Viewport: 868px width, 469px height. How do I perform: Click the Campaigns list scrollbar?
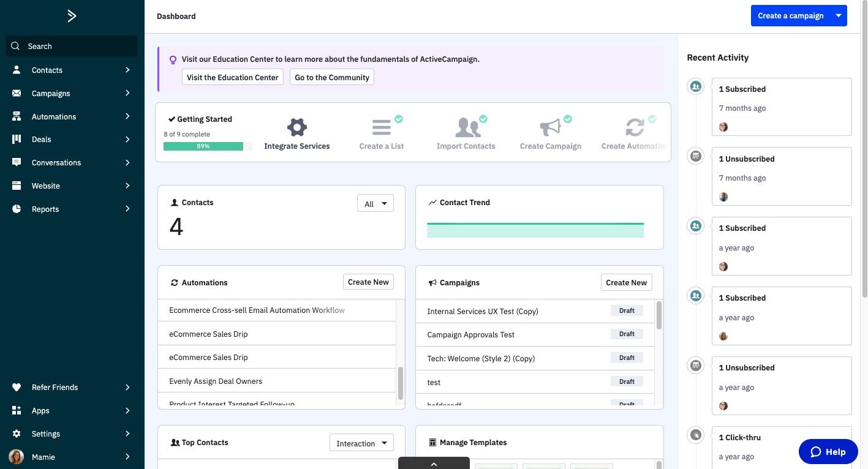click(x=659, y=315)
